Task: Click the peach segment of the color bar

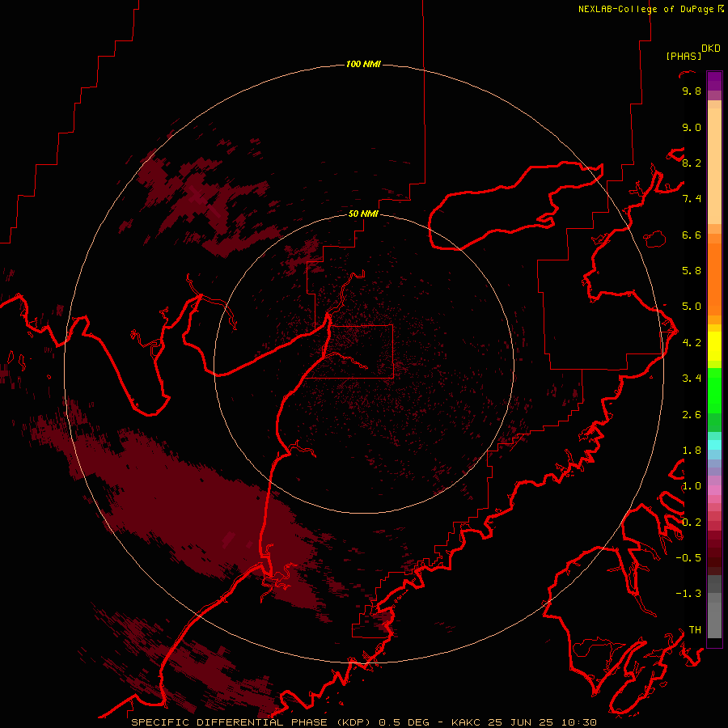Action: [x=714, y=165]
